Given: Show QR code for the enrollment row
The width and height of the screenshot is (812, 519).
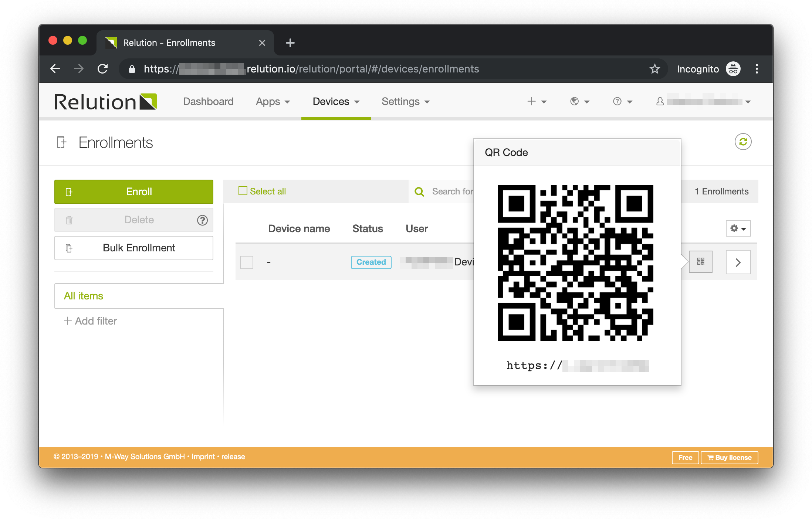Looking at the screenshot, I should click(x=700, y=262).
